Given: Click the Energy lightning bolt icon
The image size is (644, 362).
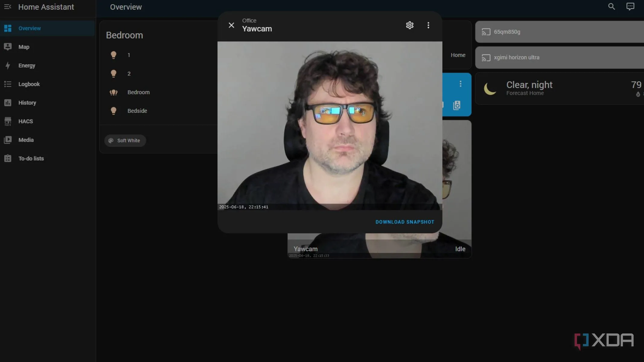Looking at the screenshot, I should [x=8, y=65].
